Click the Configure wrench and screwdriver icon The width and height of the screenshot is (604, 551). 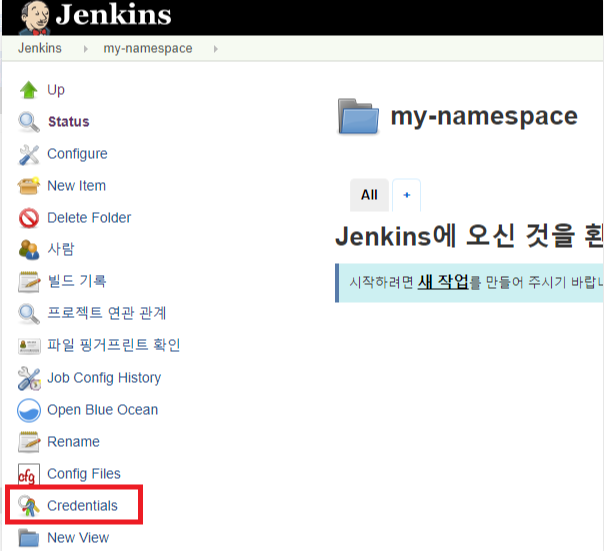[x=29, y=155]
